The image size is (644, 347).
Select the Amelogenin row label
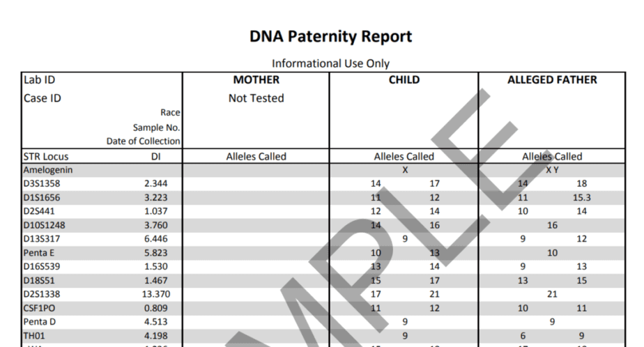pyautogui.click(x=48, y=170)
